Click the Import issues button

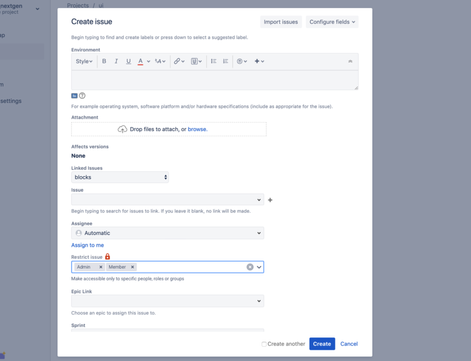tap(281, 22)
